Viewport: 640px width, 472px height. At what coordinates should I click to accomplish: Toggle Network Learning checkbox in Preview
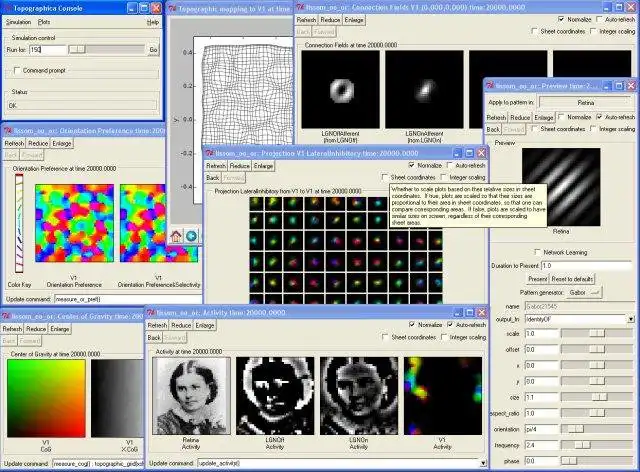[537, 251]
